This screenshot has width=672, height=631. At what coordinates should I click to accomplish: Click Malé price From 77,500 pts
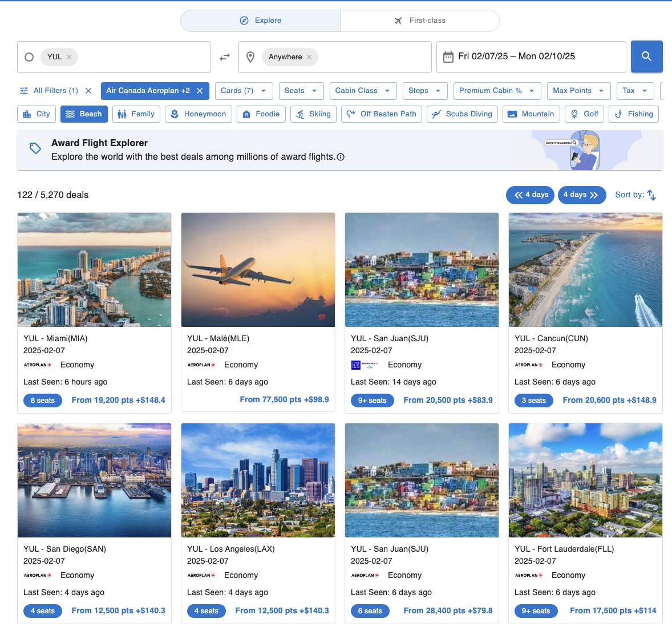pos(285,400)
